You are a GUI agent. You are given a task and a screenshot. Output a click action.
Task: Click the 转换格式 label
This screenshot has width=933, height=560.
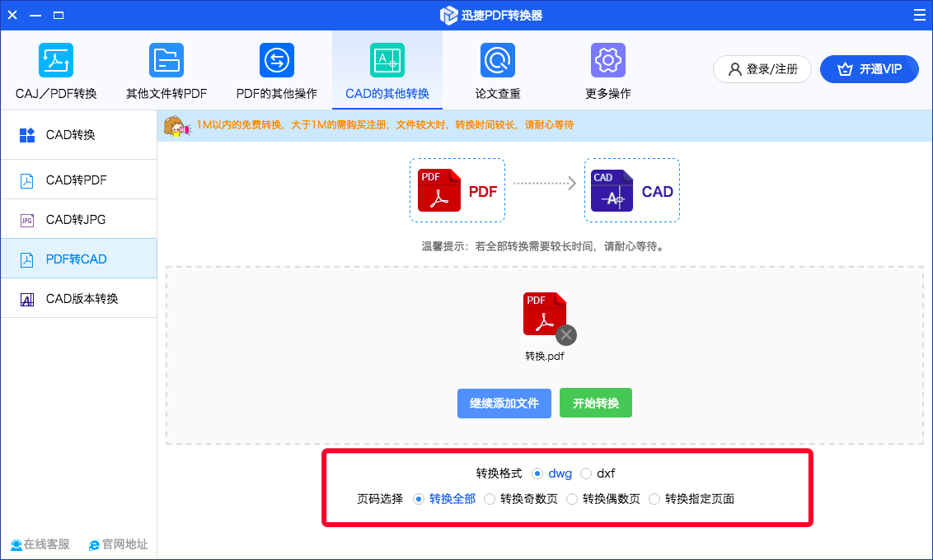(x=499, y=474)
